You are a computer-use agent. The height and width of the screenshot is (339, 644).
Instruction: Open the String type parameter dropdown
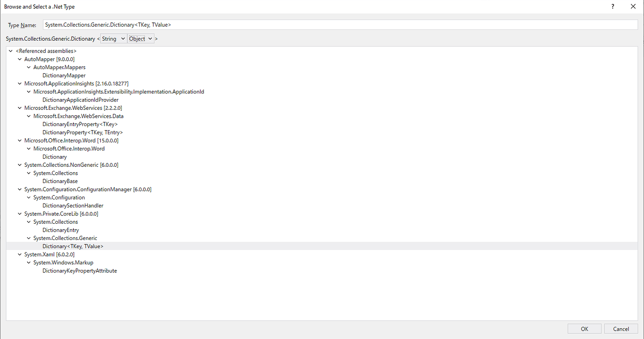pos(113,38)
